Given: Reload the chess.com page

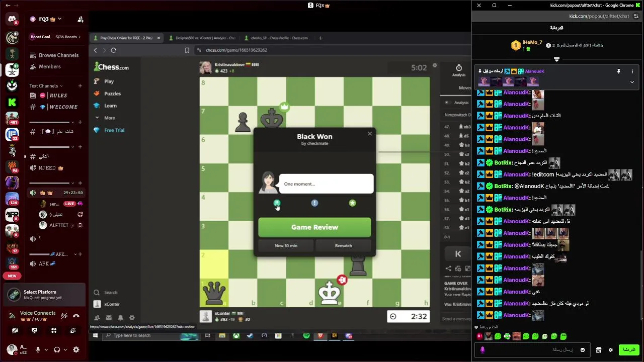Looking at the screenshot, I should (x=114, y=50).
